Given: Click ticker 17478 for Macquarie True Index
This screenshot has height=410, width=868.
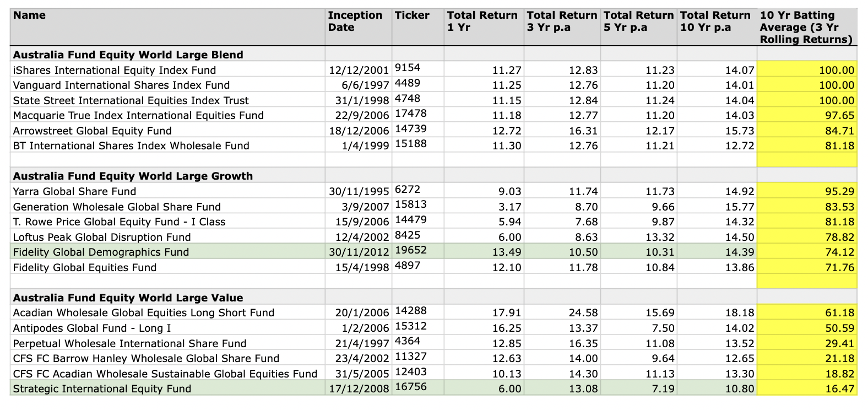Looking at the screenshot, I should click(x=411, y=114).
